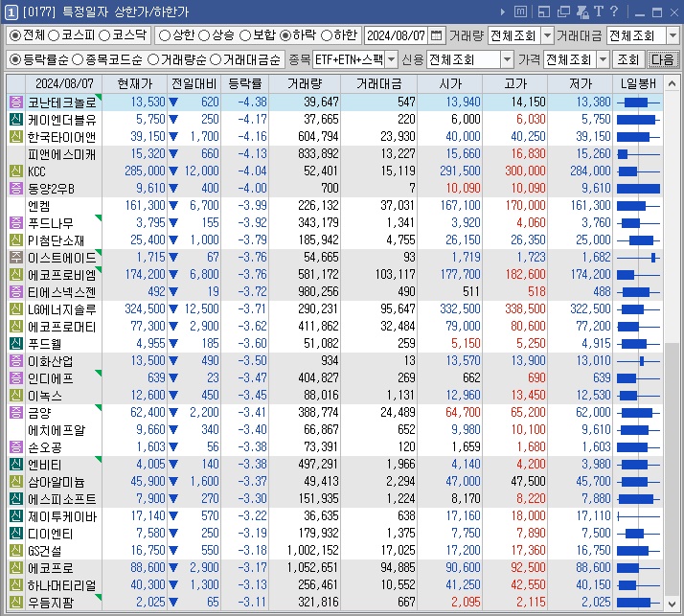684x616 pixels.
Task: Click the 하나머티리얼 stock name
Action: 61,585
